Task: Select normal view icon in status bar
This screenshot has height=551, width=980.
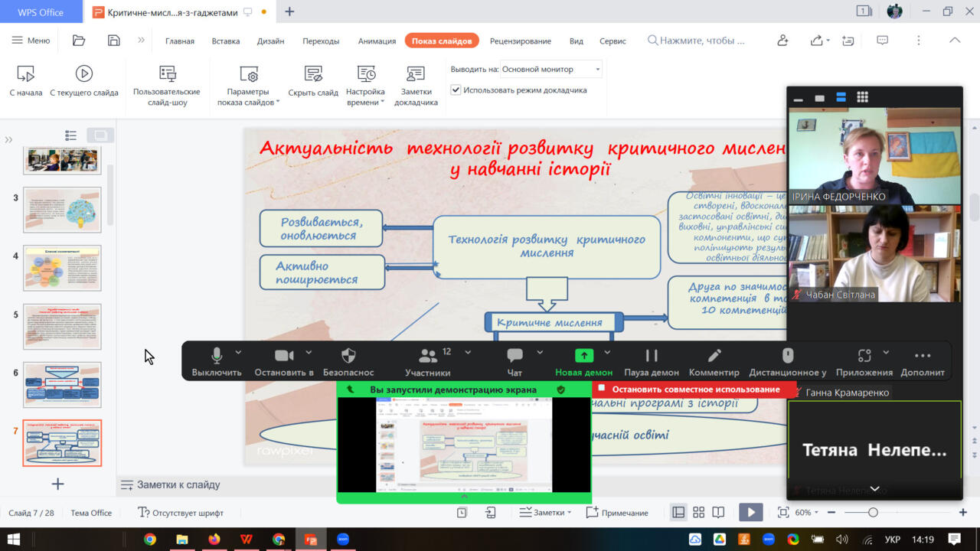Action: (678, 513)
